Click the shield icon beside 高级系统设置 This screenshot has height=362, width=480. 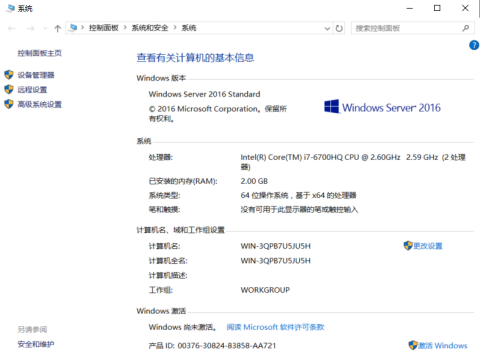coord(9,104)
